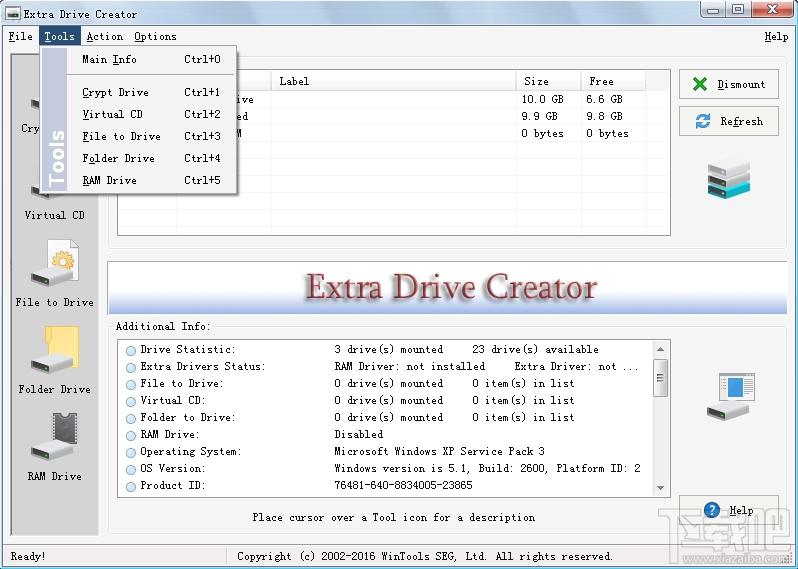798x569 pixels.
Task: Click the copyright text in status bar
Action: [x=425, y=556]
